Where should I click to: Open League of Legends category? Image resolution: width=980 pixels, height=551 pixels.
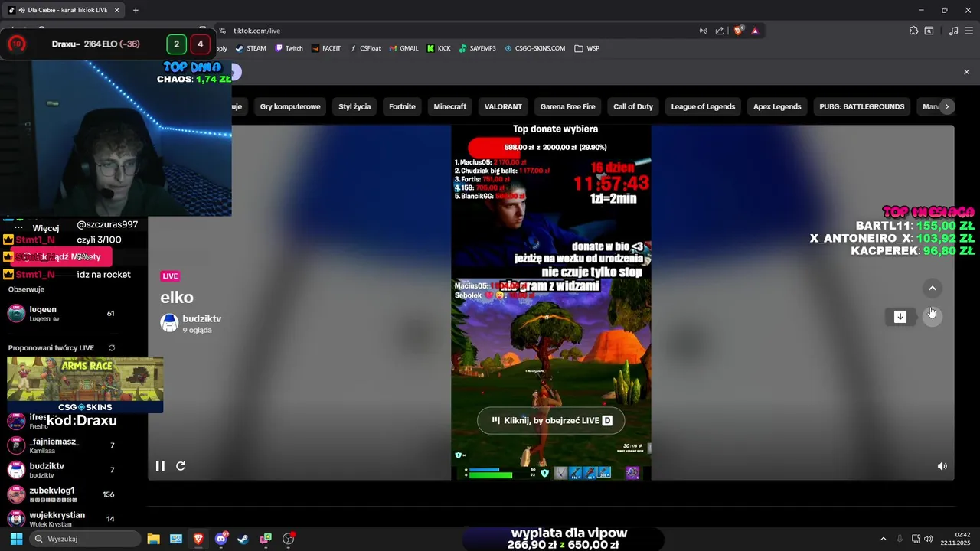pos(703,106)
